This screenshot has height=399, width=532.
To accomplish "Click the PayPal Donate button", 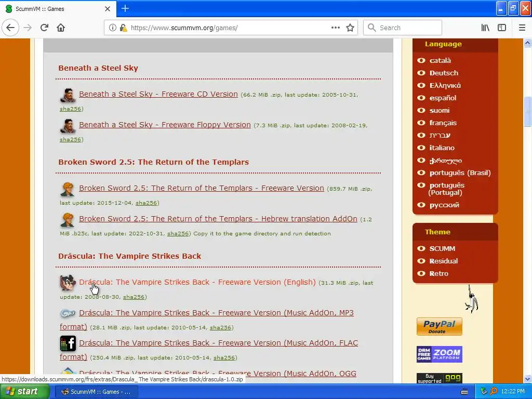I will (x=440, y=326).
